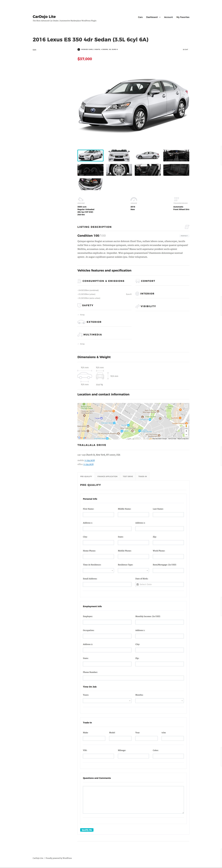This screenshot has width=222, height=868.
Task: Click the Middle Name input field
Action: tap(133, 515)
